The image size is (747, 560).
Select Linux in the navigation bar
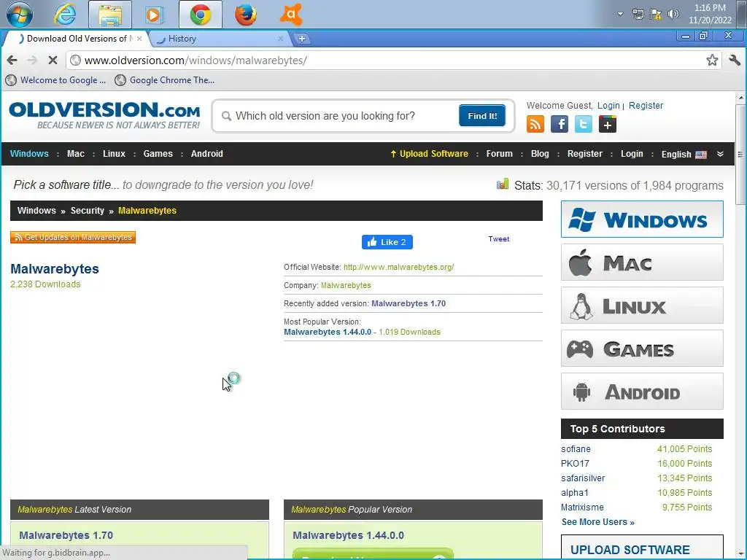(x=114, y=154)
